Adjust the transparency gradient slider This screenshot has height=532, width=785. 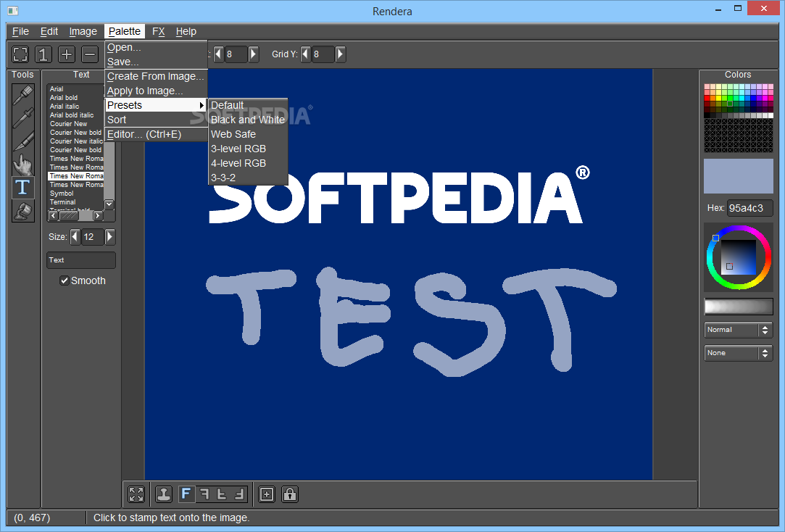739,307
